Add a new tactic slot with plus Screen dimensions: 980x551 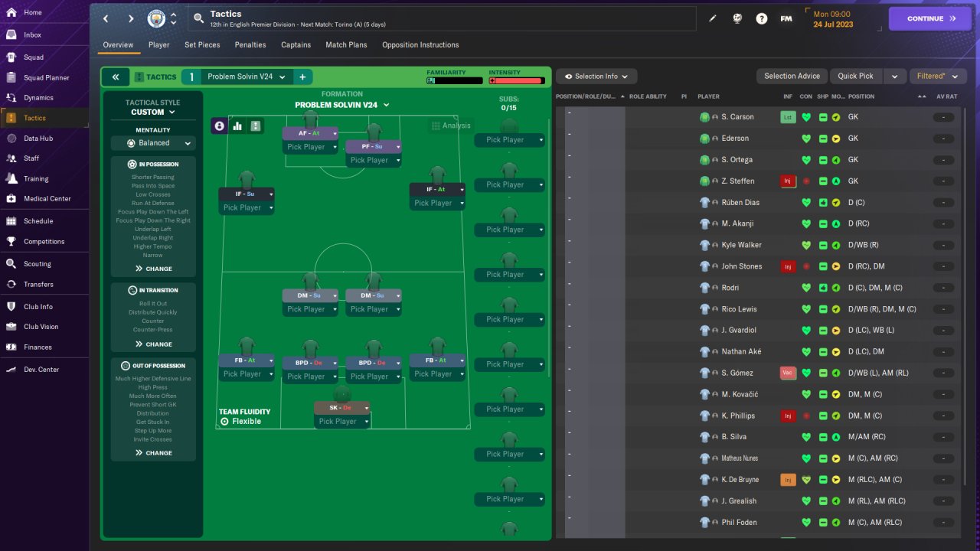tap(302, 77)
